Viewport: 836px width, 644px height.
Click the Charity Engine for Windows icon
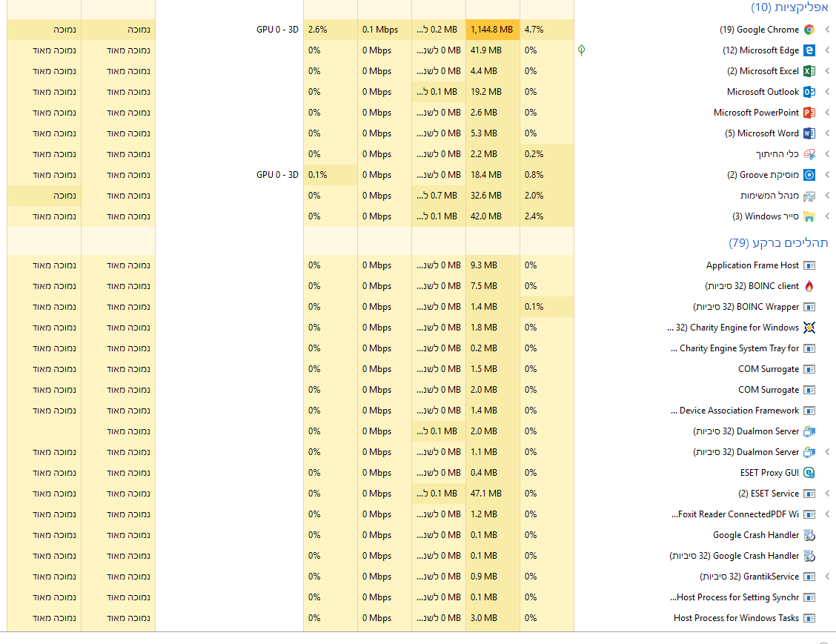point(809,328)
